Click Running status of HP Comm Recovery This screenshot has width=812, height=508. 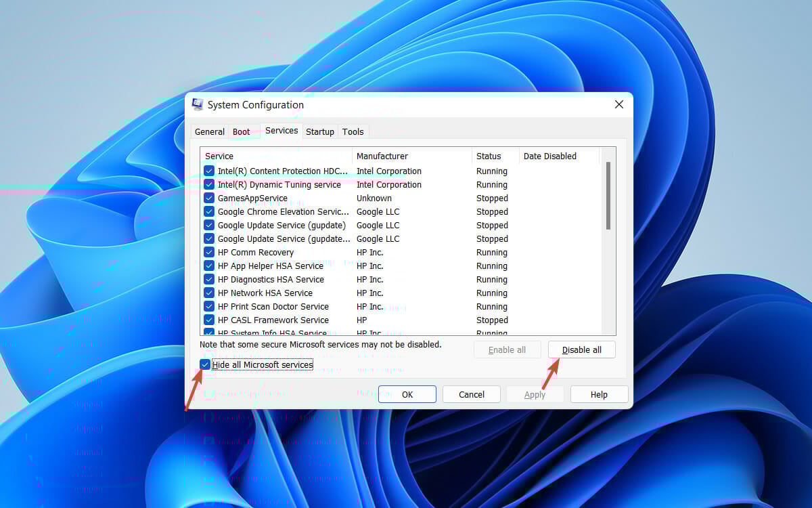pyautogui.click(x=492, y=253)
